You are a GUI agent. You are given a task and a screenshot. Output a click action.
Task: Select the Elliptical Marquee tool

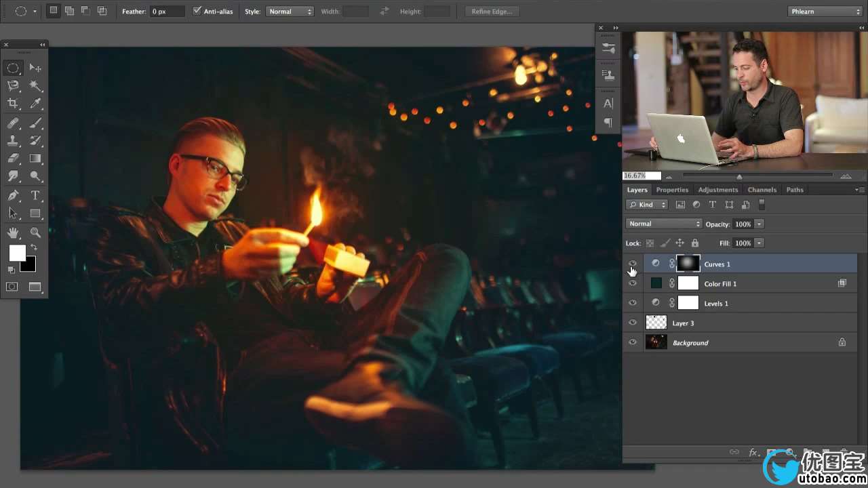[x=13, y=68]
